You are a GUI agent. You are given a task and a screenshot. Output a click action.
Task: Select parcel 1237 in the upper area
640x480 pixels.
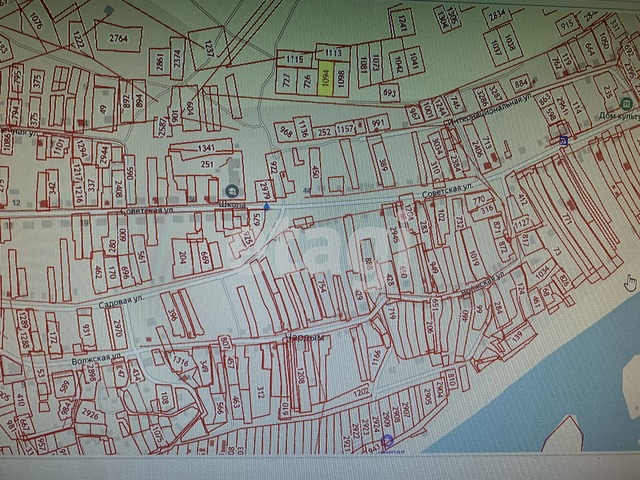[x=209, y=48]
